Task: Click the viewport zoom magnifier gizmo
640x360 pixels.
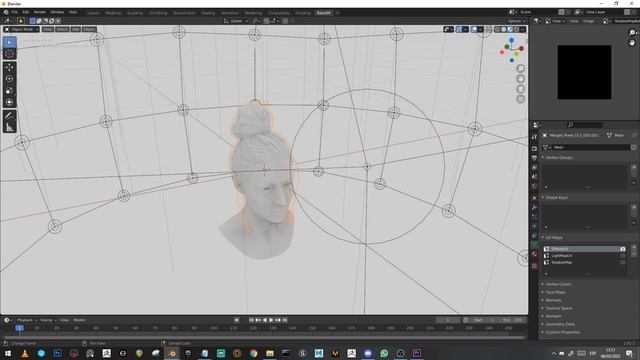Action: (520, 68)
